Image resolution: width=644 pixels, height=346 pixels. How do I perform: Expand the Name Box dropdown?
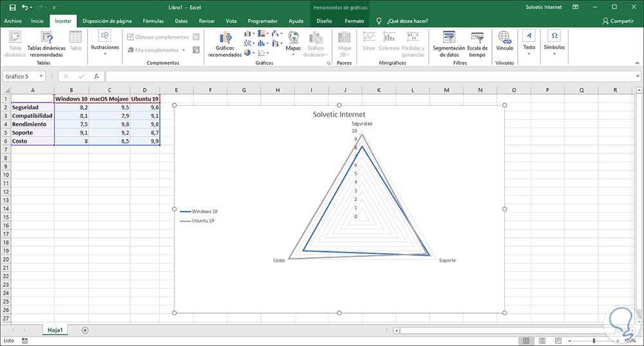tap(41, 77)
